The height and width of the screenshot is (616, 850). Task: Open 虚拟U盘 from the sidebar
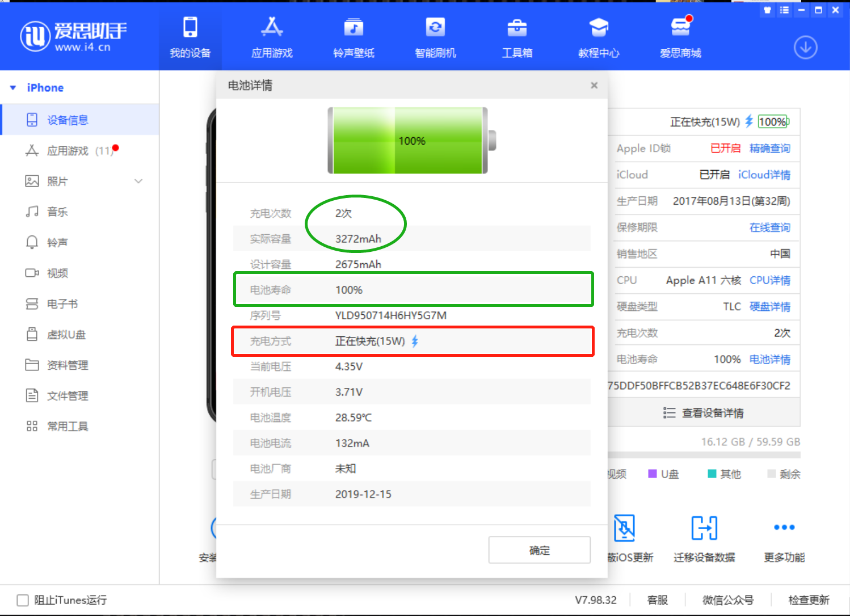pos(66,335)
